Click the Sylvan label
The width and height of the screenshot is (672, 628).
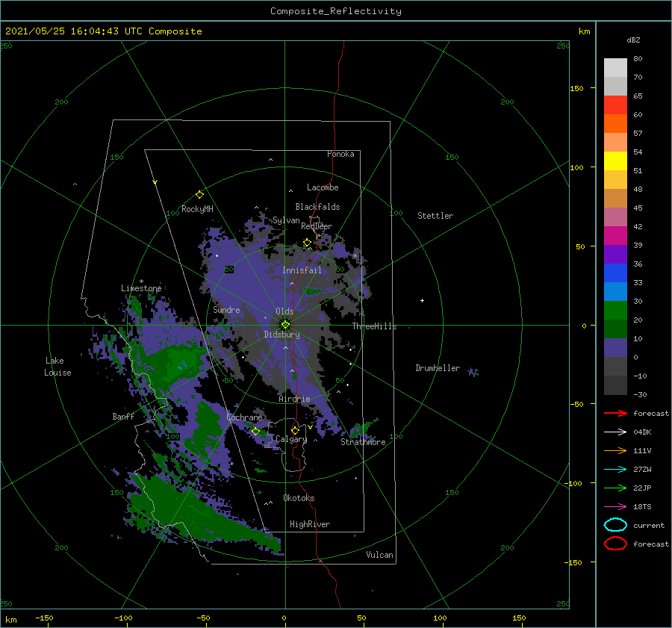(286, 220)
